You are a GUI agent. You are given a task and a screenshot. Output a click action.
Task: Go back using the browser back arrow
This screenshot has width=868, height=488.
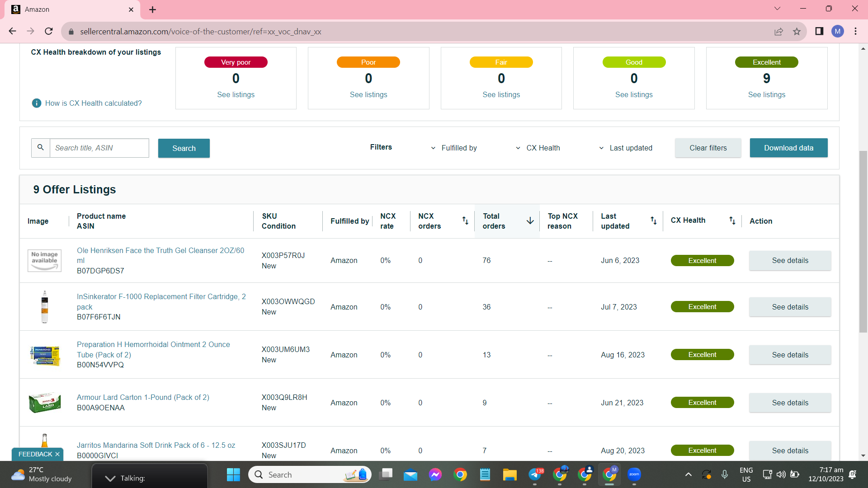(12, 31)
